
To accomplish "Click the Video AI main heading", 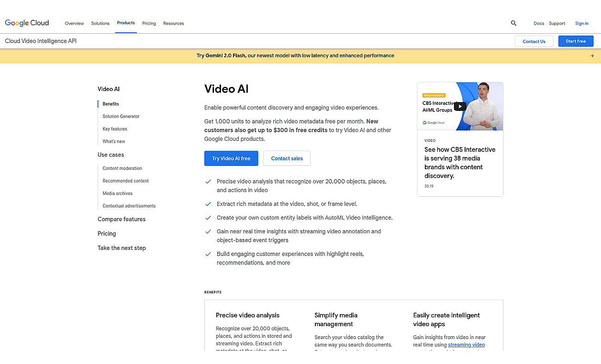I will 227,89.
